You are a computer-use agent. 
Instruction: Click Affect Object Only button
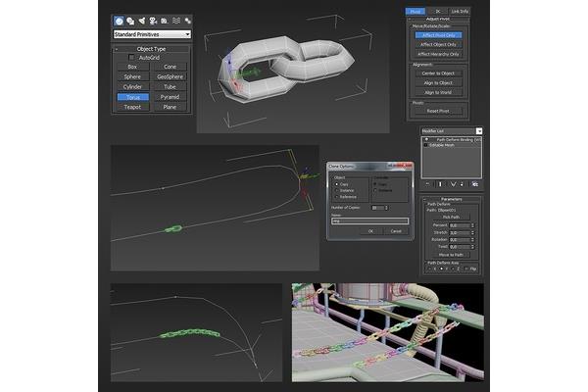(x=438, y=45)
